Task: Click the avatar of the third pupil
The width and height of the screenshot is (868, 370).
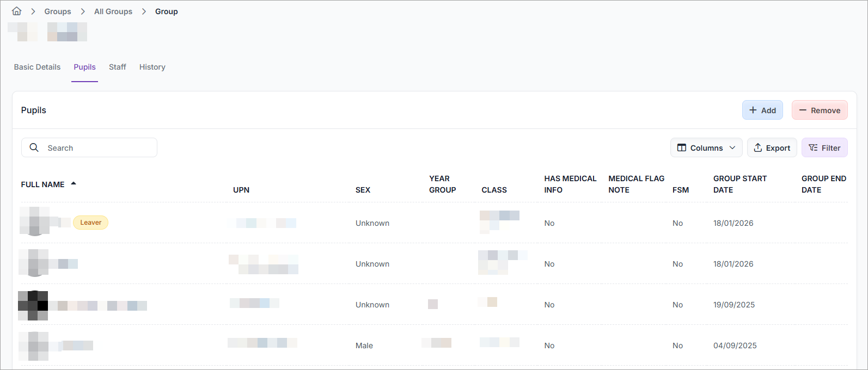Action: pyautogui.click(x=33, y=305)
